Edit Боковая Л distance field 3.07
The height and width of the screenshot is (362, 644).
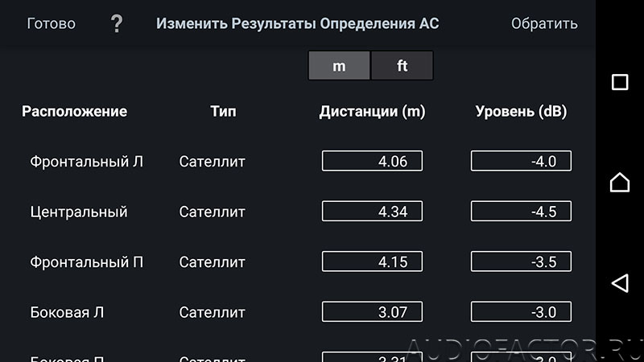(372, 311)
